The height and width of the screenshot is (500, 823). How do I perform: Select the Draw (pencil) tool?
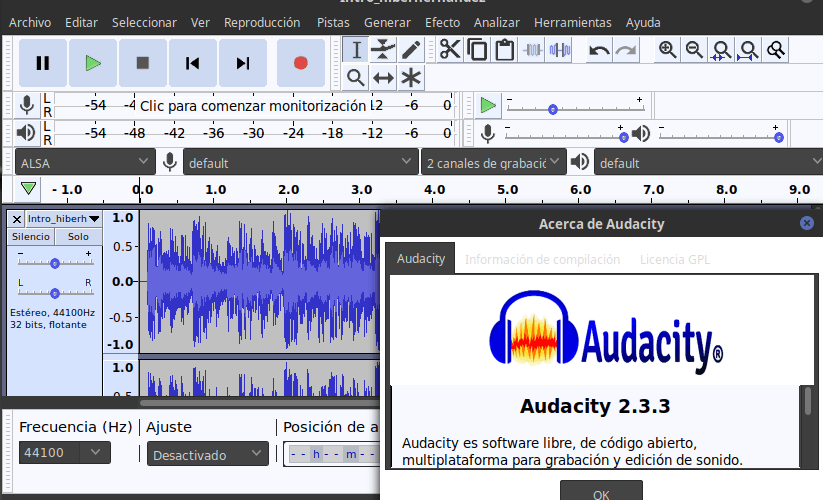411,50
